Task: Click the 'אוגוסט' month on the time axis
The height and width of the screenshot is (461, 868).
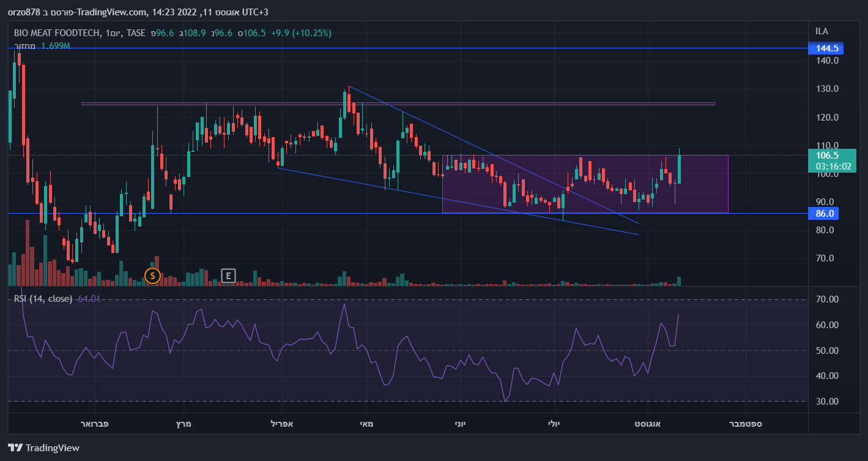Action: click(648, 423)
